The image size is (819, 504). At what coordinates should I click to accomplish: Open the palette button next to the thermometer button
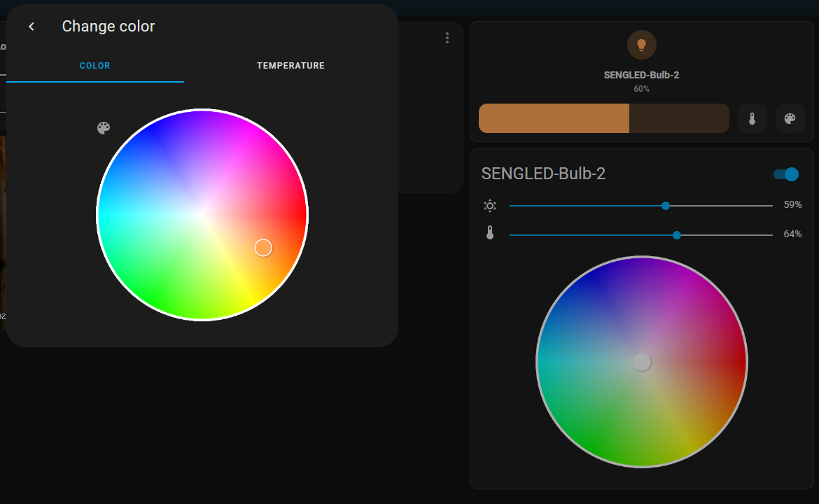click(x=790, y=118)
